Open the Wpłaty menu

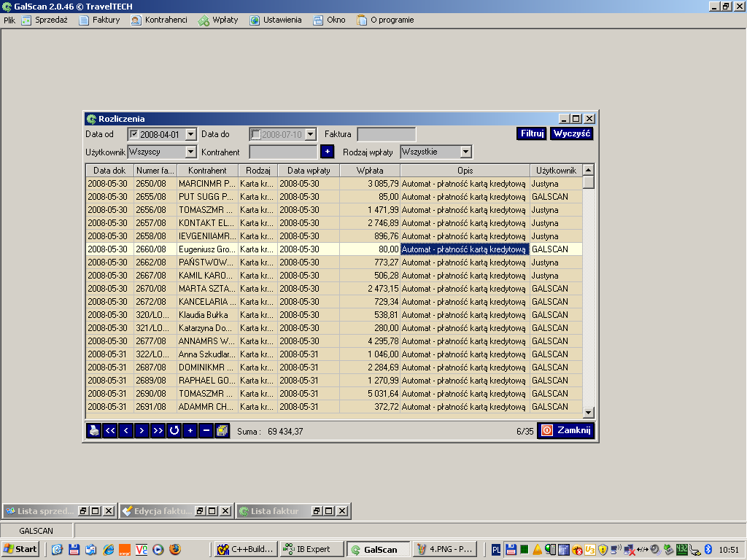(218, 20)
